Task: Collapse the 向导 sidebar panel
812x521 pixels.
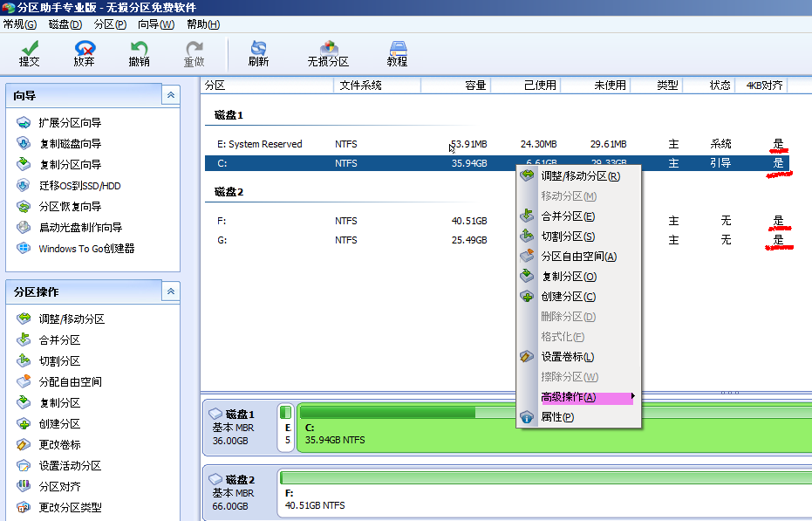Action: pos(169,95)
